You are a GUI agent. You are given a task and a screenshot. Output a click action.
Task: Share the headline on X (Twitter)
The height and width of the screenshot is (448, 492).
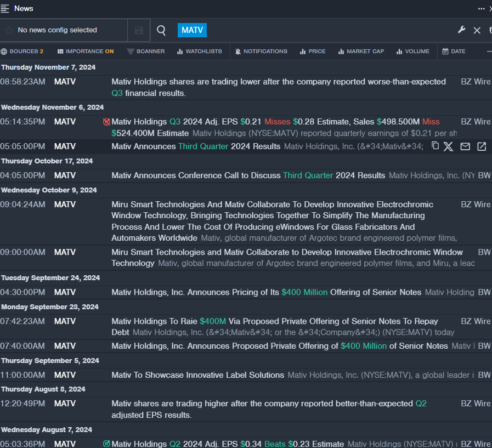(449, 146)
